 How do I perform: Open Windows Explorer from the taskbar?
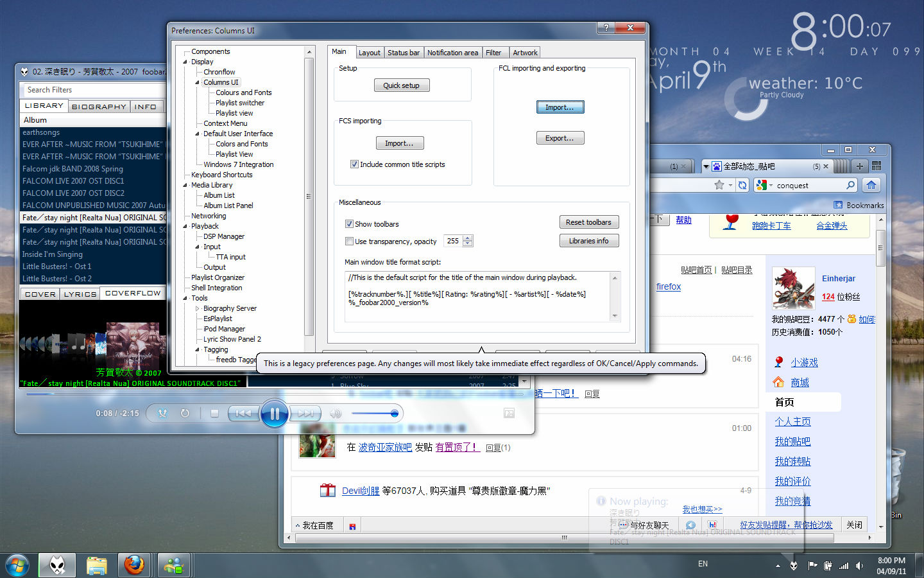[96, 565]
